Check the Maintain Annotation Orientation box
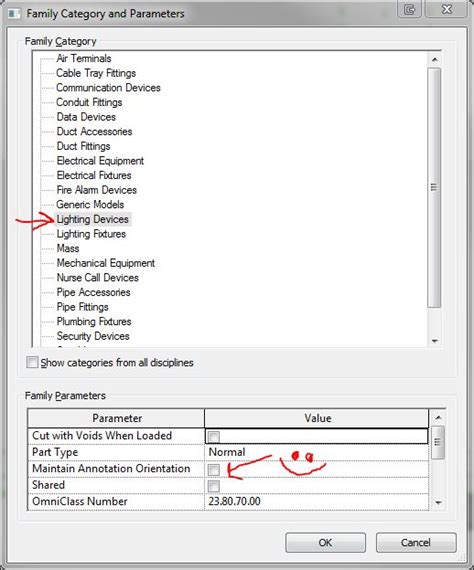Screen dimensions: 474x570 214,469
